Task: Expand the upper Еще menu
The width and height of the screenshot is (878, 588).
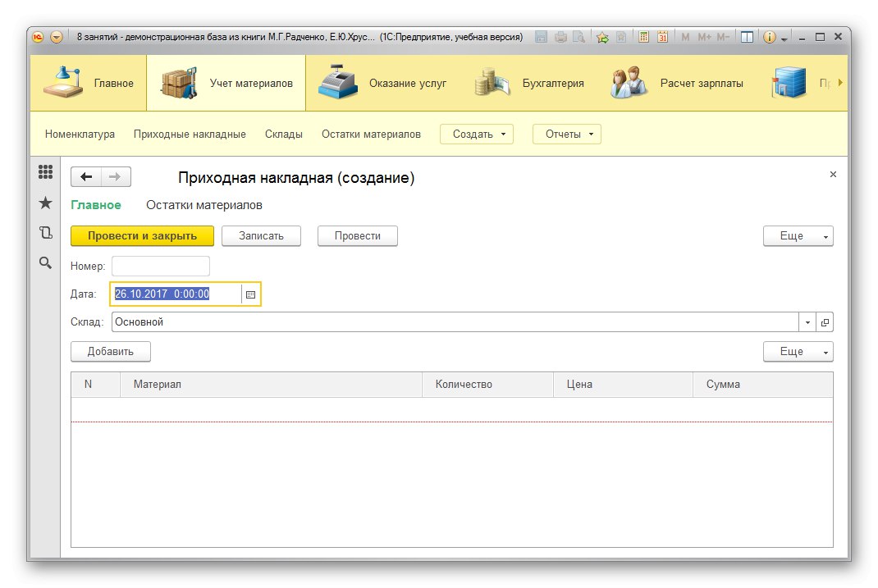Action: tap(798, 236)
